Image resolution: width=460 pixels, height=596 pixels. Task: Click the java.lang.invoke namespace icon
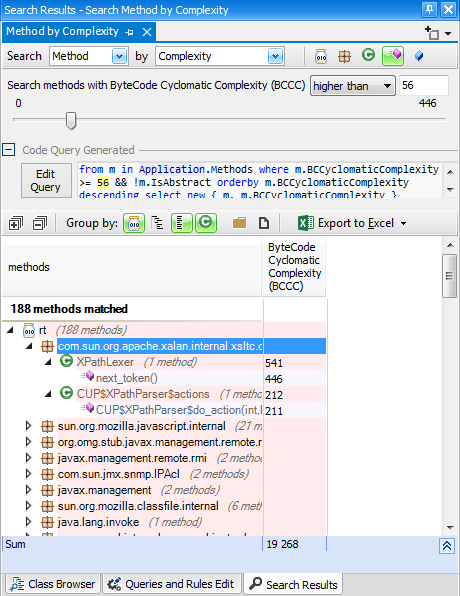[47, 522]
